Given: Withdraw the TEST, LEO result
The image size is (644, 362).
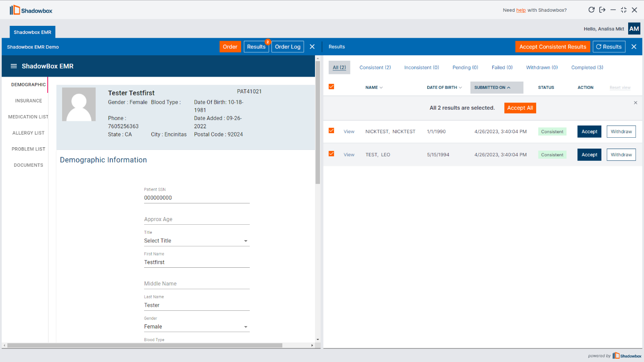Looking at the screenshot, I should click(621, 154).
